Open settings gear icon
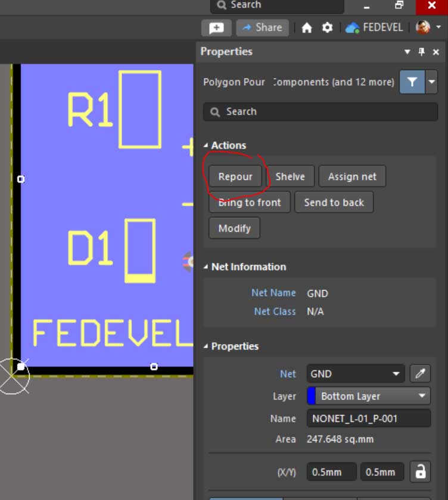Viewport: 448px width, 500px height. 327,28
